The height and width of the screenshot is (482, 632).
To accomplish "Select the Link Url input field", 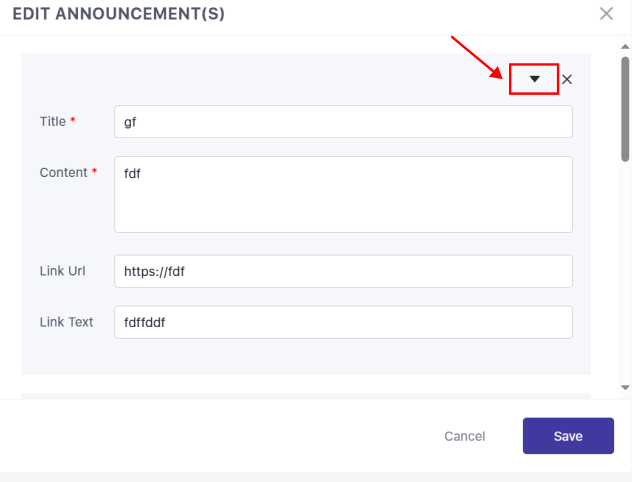I will 343,271.
